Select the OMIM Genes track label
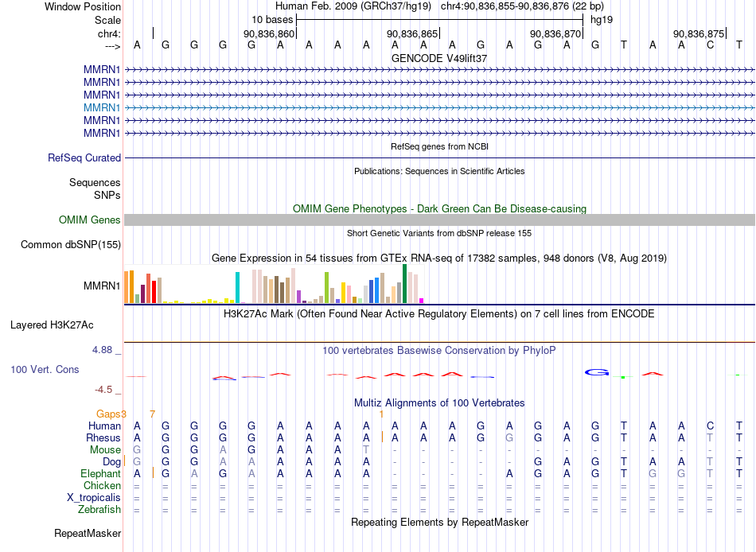The image size is (756, 552). point(90,220)
